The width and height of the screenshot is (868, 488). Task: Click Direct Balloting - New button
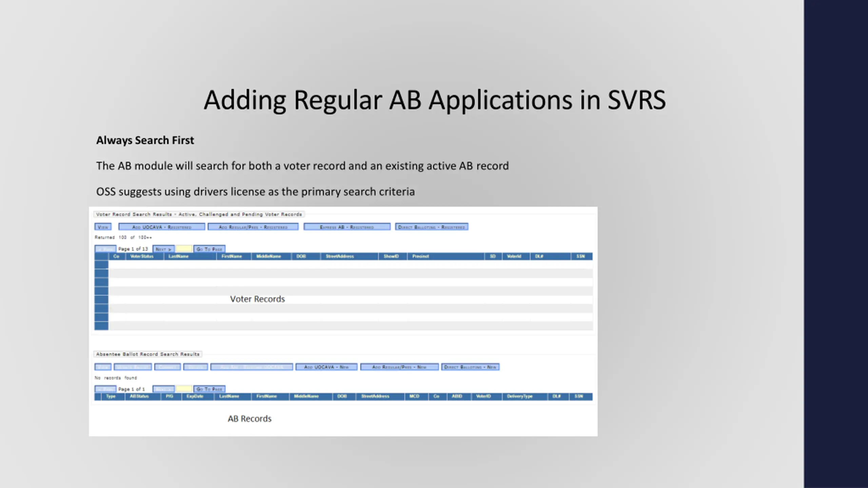click(470, 367)
